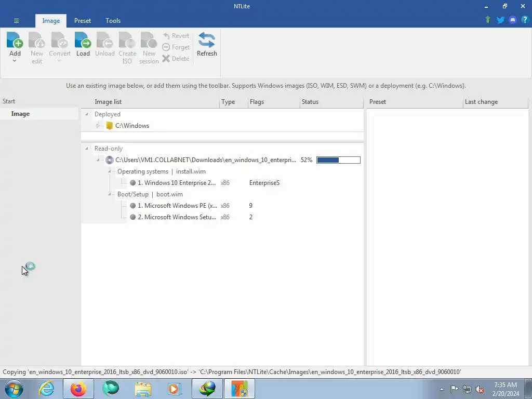The image size is (532, 399).
Task: Collapse the ISO path tree node
Action: (98, 160)
